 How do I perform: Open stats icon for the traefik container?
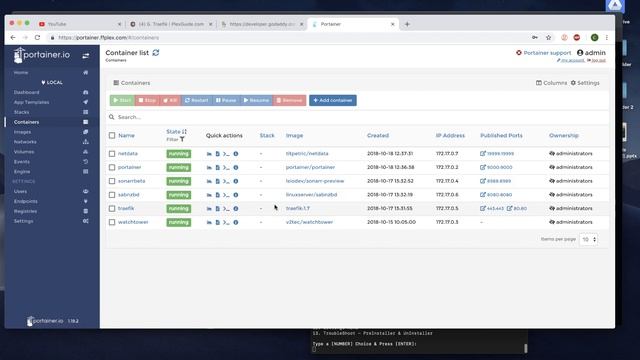click(x=209, y=209)
